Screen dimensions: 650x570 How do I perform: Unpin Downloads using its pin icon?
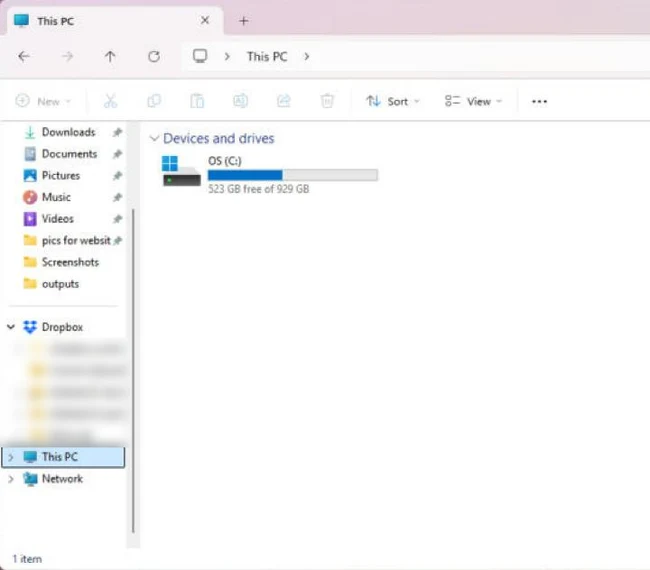pyautogui.click(x=117, y=132)
